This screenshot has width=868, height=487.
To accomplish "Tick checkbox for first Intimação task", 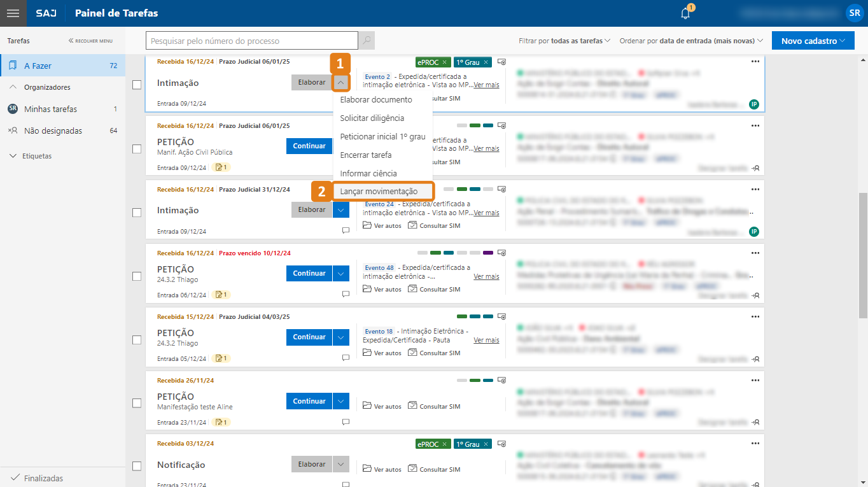I will [x=137, y=85].
